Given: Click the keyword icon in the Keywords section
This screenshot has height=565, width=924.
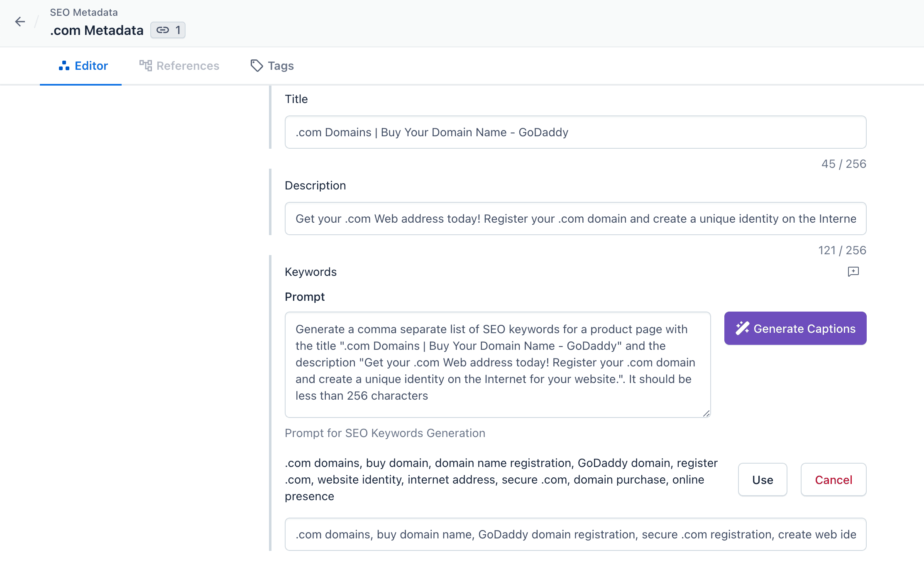Looking at the screenshot, I should coord(854,272).
